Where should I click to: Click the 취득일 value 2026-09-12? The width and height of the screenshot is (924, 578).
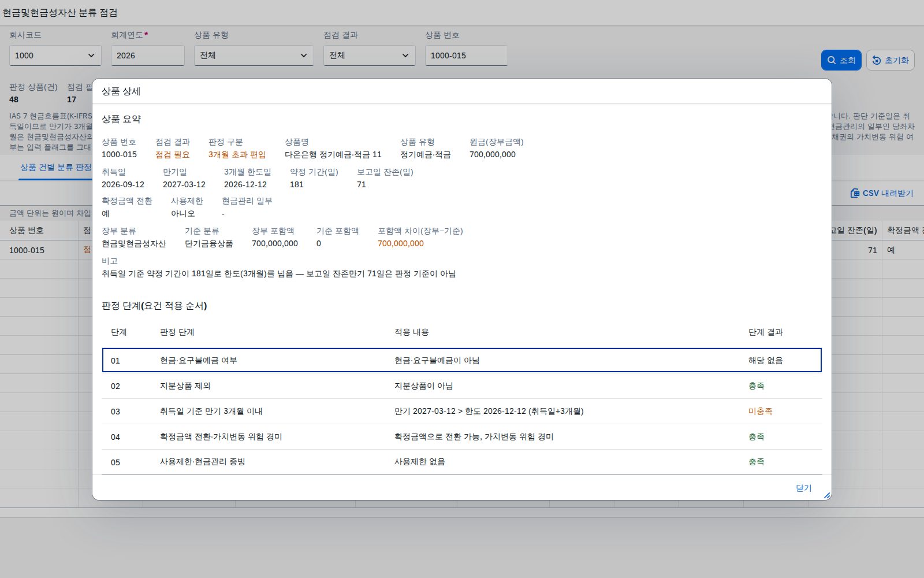123,184
